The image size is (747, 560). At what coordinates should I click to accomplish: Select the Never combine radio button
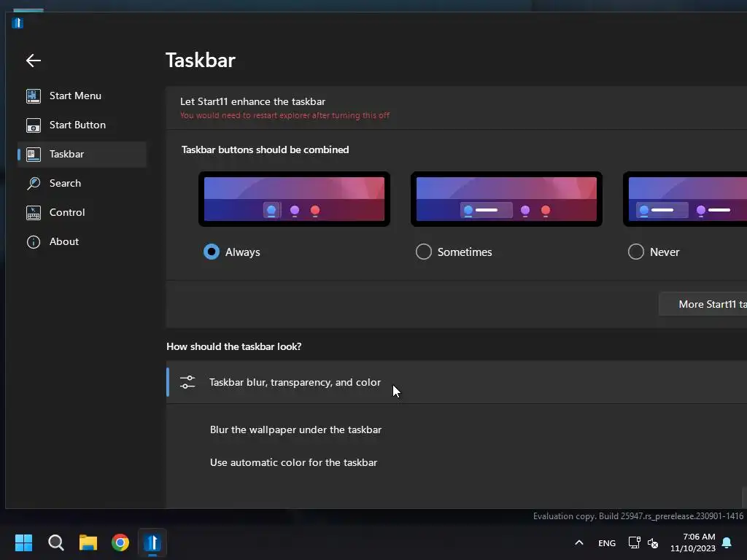point(636,252)
